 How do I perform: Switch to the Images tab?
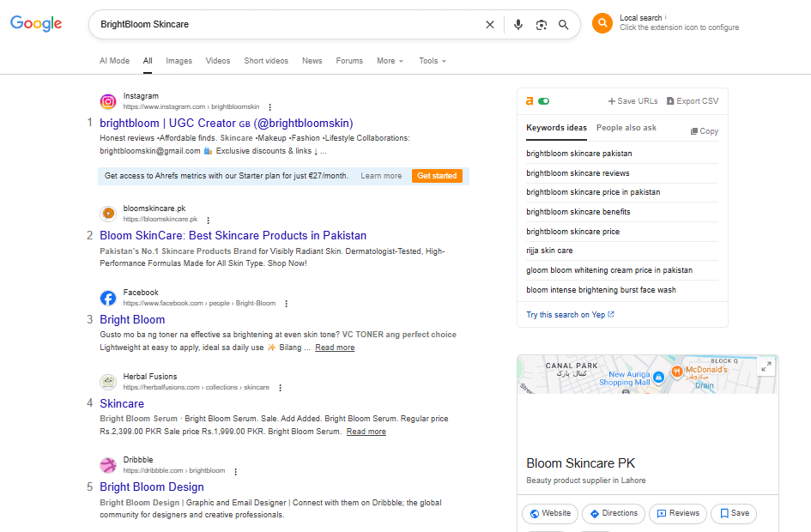click(179, 61)
